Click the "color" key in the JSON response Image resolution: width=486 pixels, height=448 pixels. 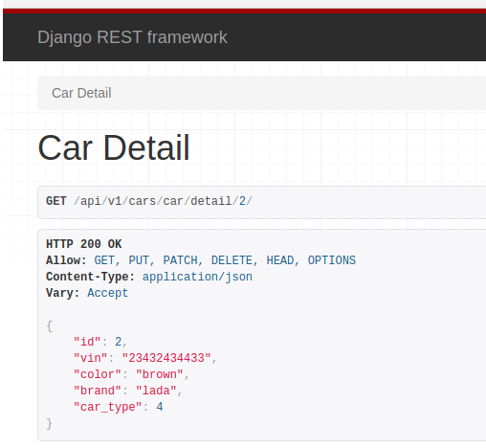coord(98,374)
